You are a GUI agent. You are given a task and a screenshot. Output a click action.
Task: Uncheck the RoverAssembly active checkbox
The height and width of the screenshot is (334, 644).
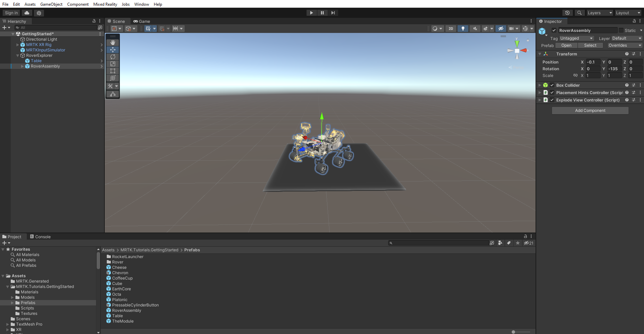(554, 30)
